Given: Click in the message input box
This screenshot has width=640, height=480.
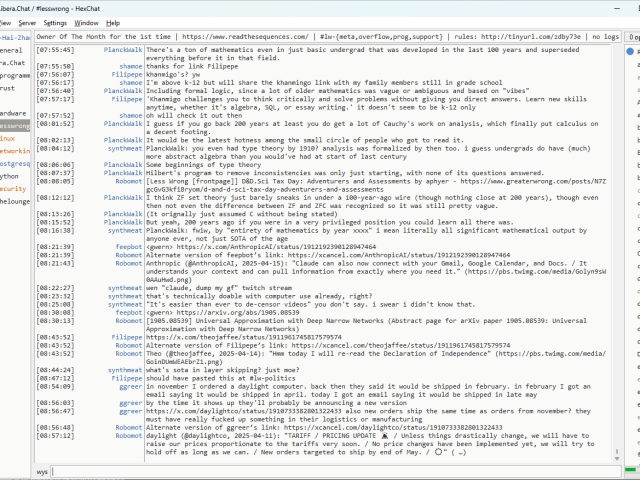Looking at the screenshot, I should pos(336,471).
